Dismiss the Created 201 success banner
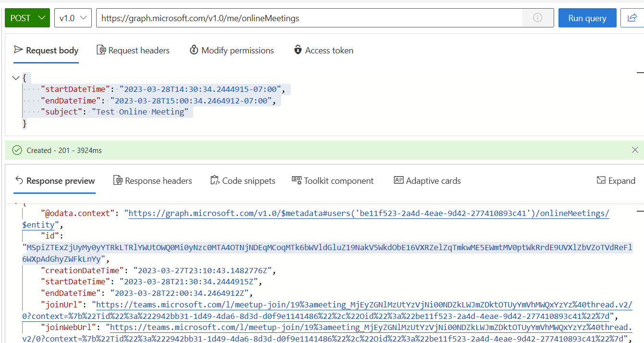 click(x=635, y=150)
